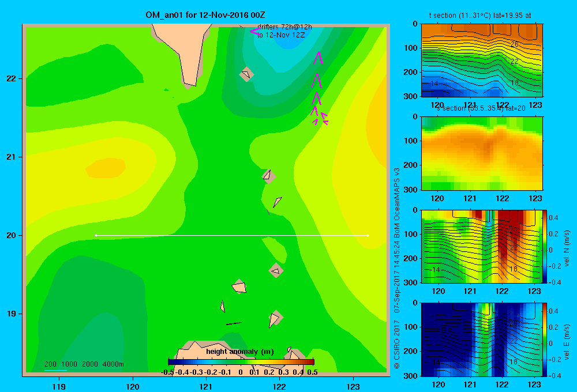
Task: Click the CSIRO BoM OceanMAPS copyright text
Action: tap(397, 267)
